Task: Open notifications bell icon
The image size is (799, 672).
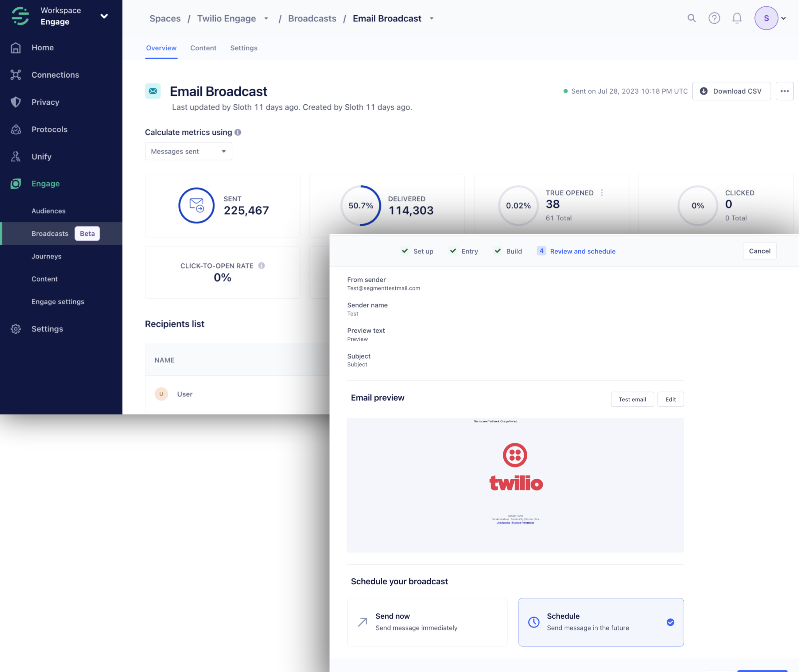Action: click(x=737, y=18)
